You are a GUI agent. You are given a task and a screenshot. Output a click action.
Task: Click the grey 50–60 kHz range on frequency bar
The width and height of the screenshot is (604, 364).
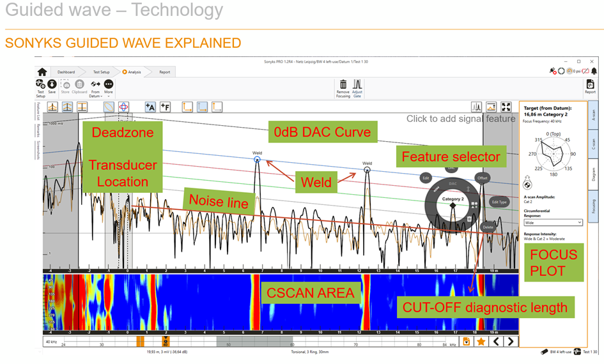254,341
